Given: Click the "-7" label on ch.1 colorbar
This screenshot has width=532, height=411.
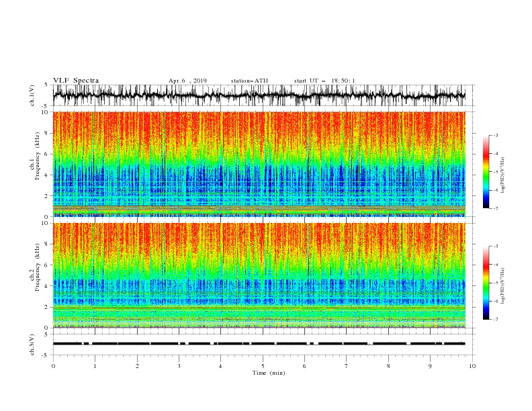Looking at the screenshot, I should point(496,208).
